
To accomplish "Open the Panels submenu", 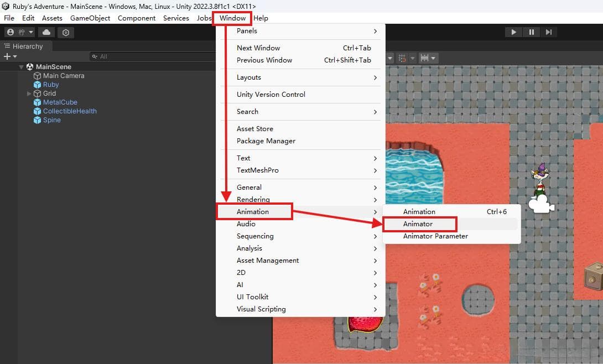I will [x=300, y=31].
